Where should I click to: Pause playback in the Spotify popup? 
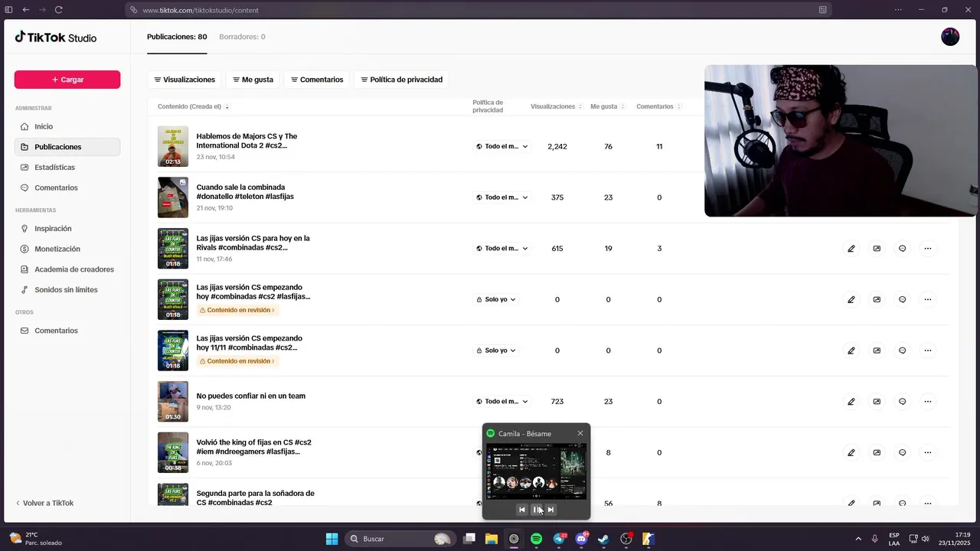536,510
